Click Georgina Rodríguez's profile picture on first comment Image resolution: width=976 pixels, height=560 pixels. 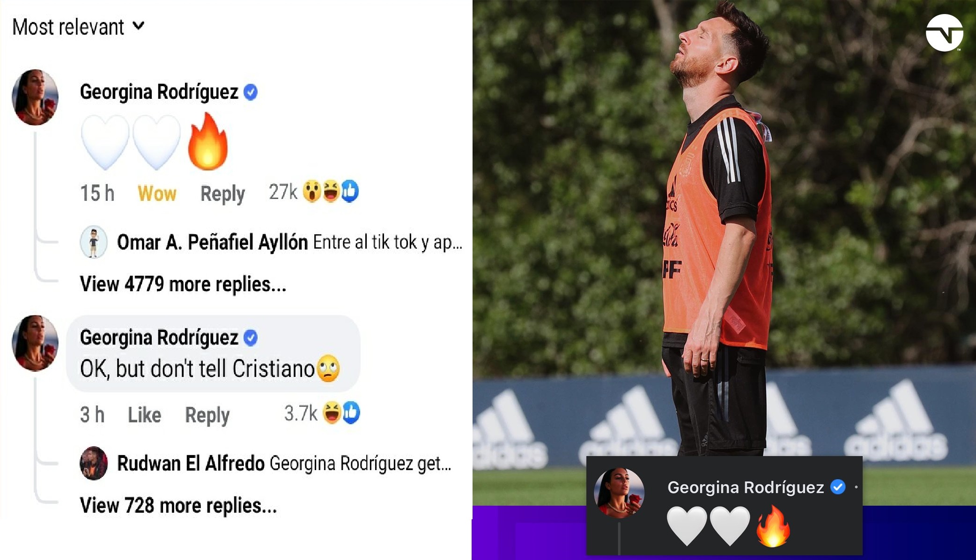(35, 97)
